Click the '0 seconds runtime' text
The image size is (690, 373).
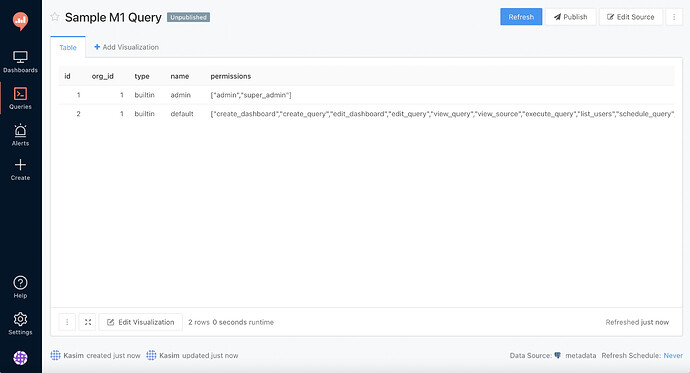click(x=243, y=322)
